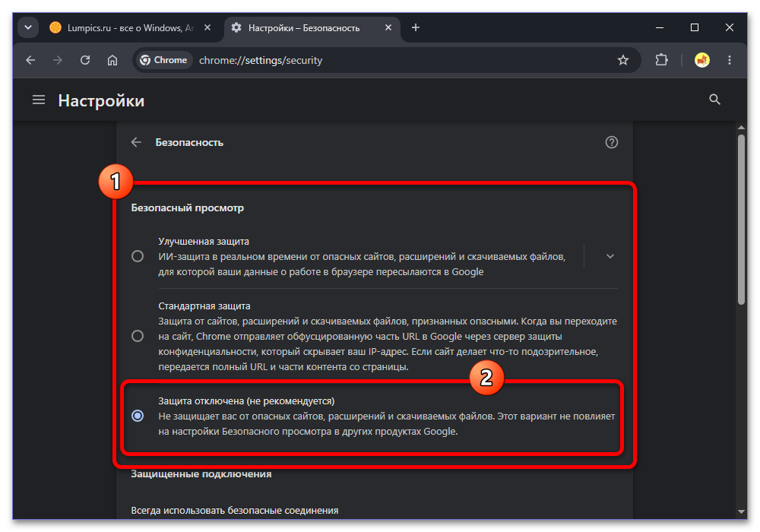
Task: Click the vertical scrollbar thumb
Action: click(x=740, y=220)
